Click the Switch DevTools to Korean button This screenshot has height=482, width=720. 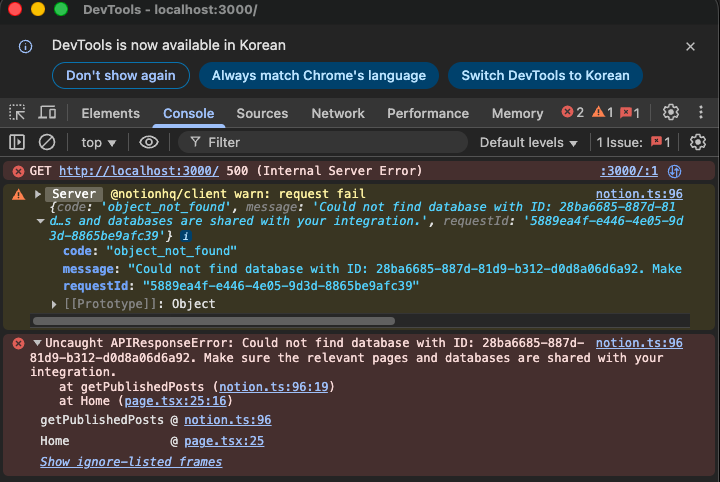tap(545, 75)
